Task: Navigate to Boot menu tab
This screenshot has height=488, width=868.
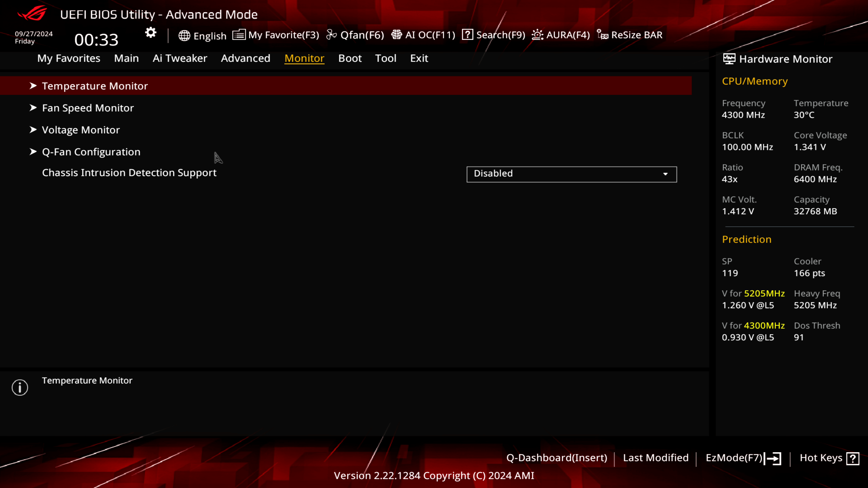Action: (x=350, y=58)
